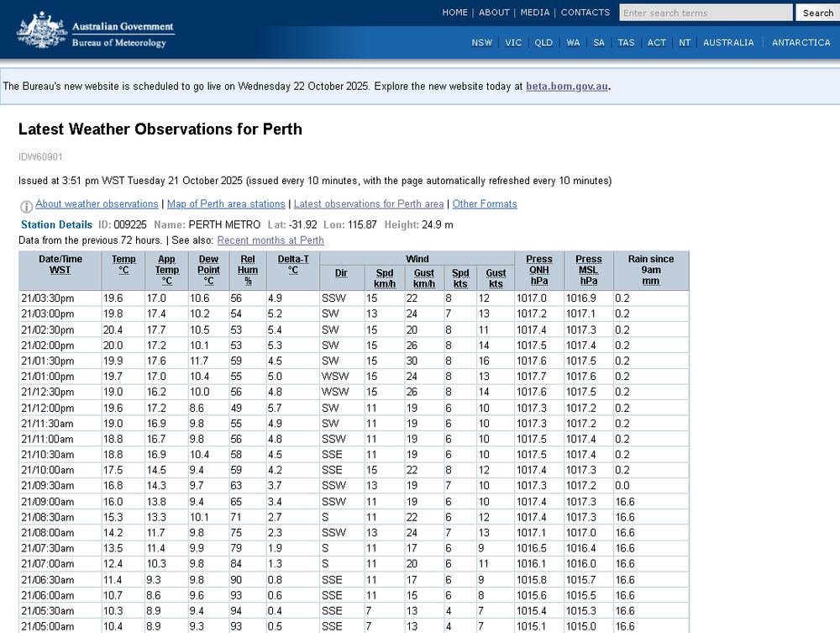Select the MEDIA navigation item
The image size is (840, 633).
pos(535,13)
